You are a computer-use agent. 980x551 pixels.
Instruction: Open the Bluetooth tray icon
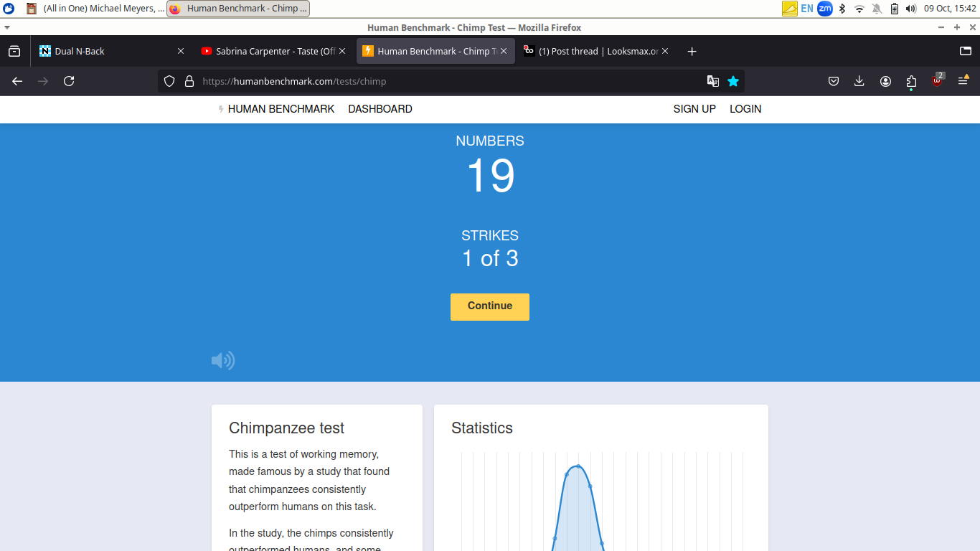(x=842, y=9)
